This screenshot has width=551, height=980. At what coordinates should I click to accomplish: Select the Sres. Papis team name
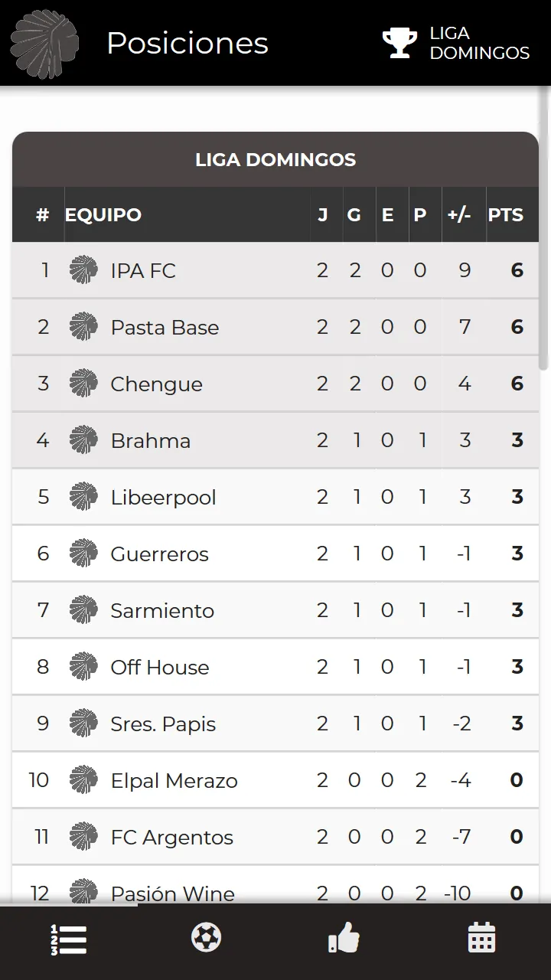(163, 724)
